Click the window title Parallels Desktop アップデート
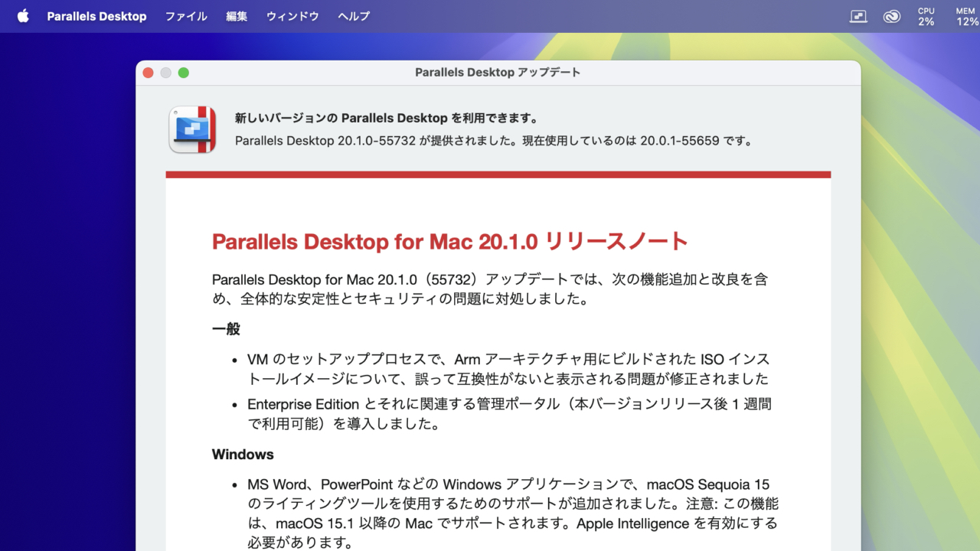Image resolution: width=980 pixels, height=551 pixels. [x=498, y=73]
